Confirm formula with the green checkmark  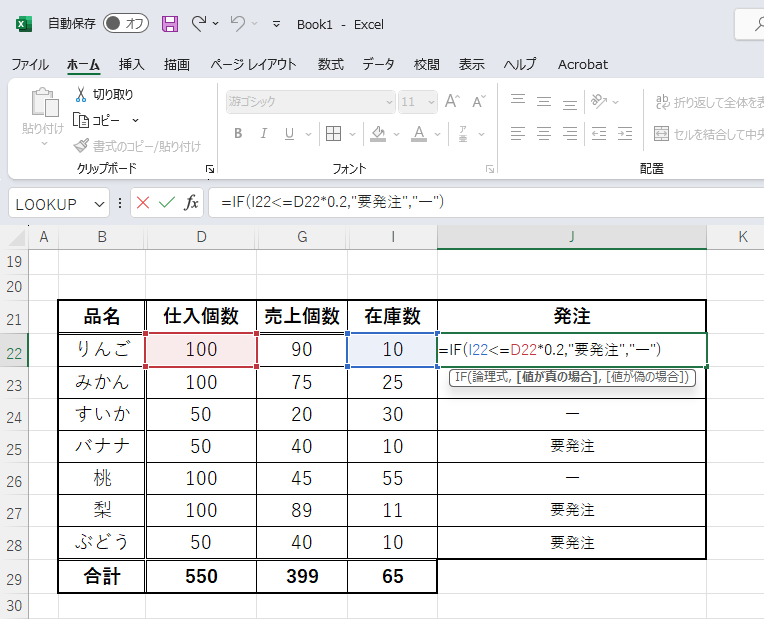166,203
